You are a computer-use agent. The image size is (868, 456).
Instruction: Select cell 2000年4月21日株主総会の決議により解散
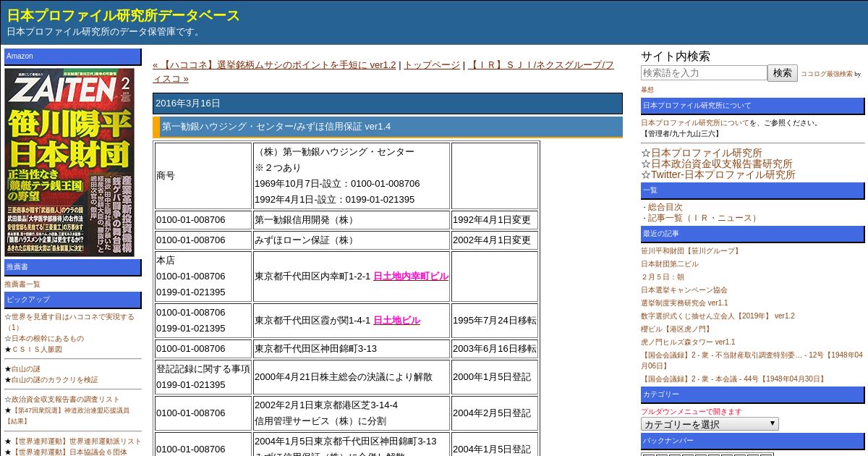(x=352, y=377)
